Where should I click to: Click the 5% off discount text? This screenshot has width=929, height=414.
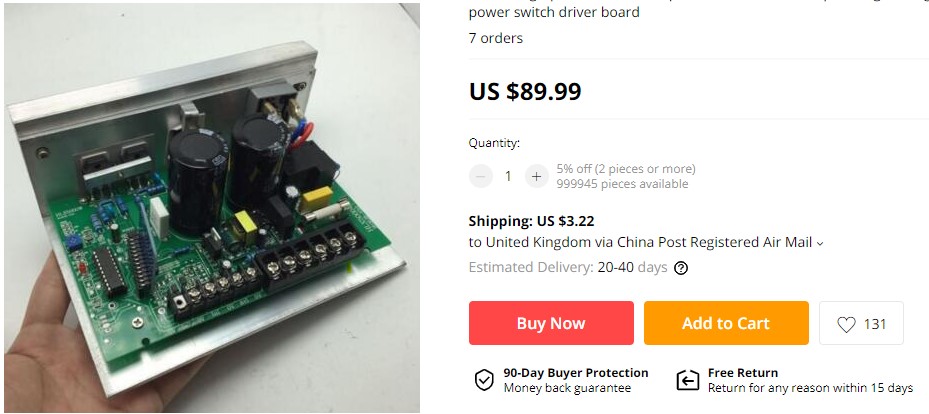pos(626,169)
